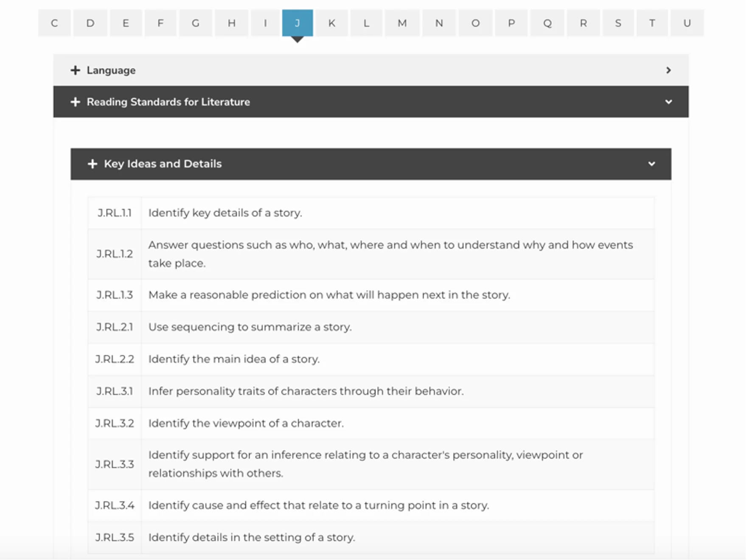Click 'Identify the viewpoint of a character.'
The image size is (747, 560).
pos(246,423)
